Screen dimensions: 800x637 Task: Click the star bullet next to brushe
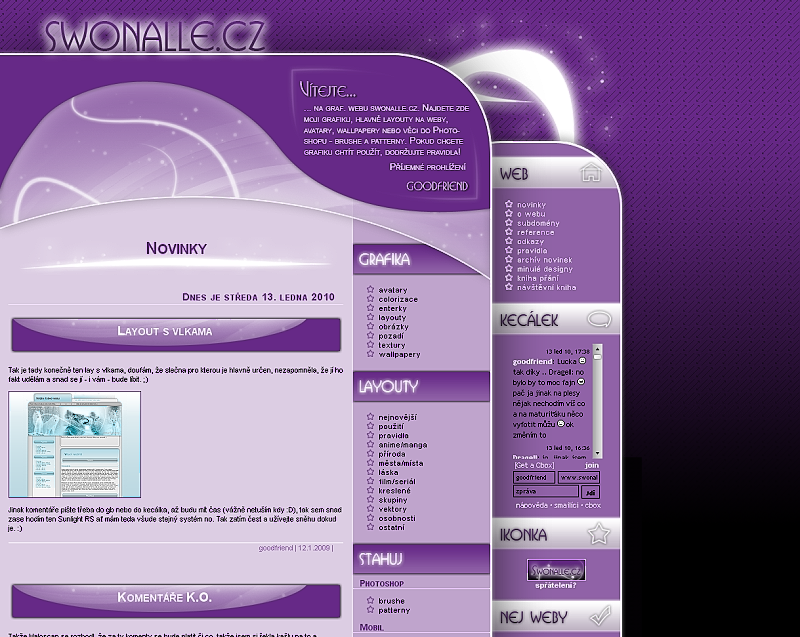tap(370, 601)
